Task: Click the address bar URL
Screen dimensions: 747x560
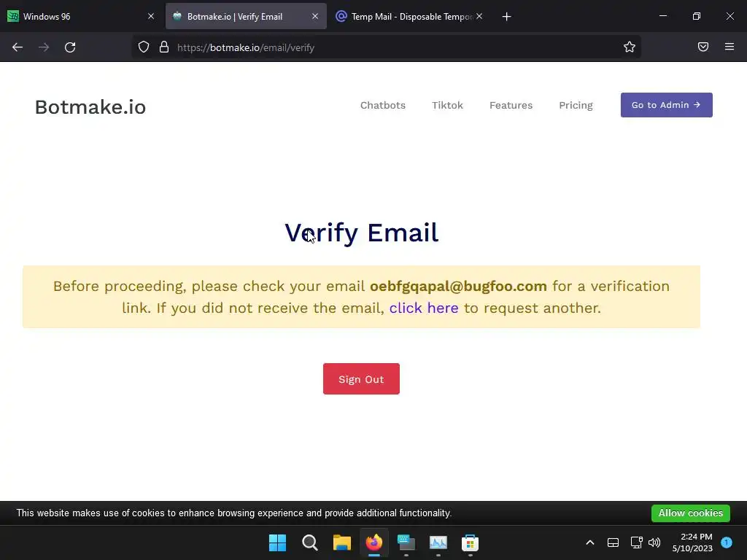Action: click(x=246, y=47)
